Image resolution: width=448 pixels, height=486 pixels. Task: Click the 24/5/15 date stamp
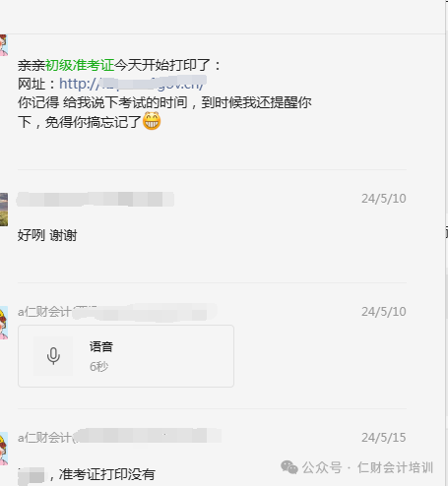384,438
